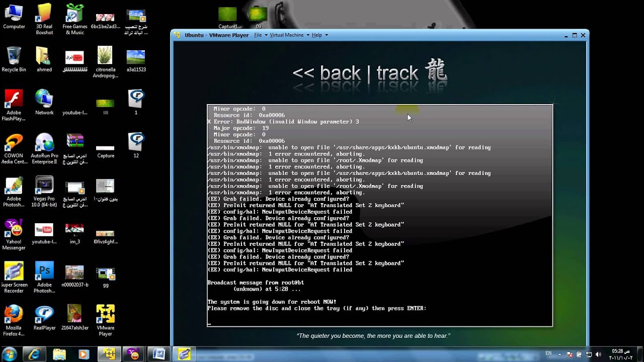Image resolution: width=644 pixels, height=362 pixels.
Task: Select the Free Games & Music icon
Action: click(x=75, y=19)
